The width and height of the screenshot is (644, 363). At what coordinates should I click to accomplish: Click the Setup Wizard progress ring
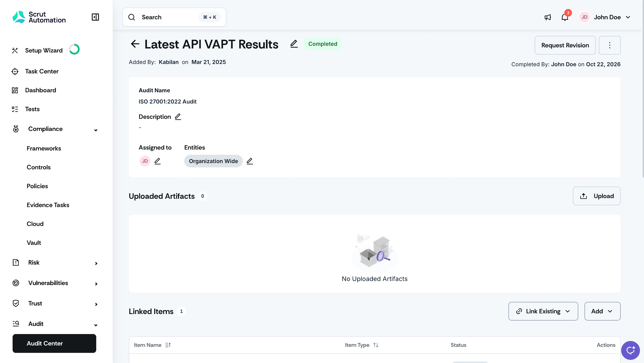[74, 49]
